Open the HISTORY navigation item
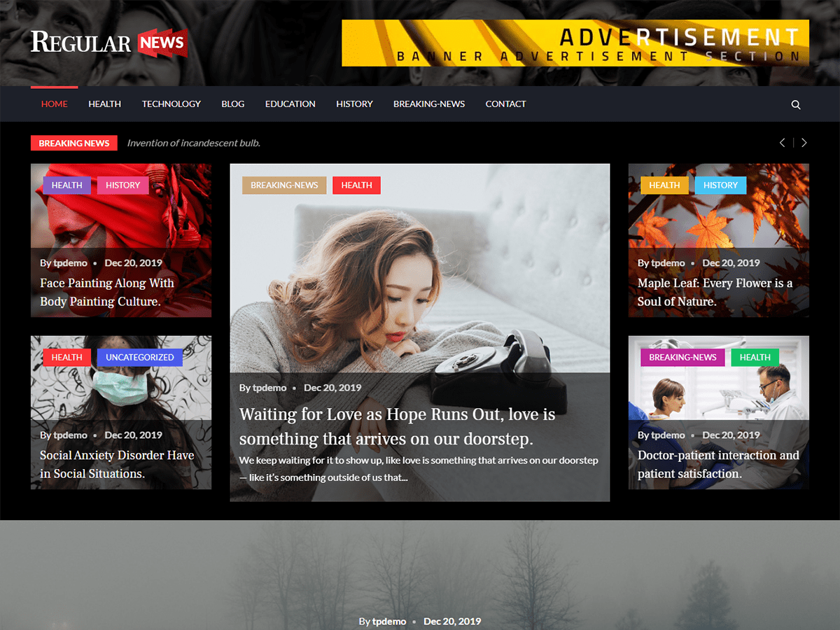Viewport: 840px width, 630px height. pos(354,104)
